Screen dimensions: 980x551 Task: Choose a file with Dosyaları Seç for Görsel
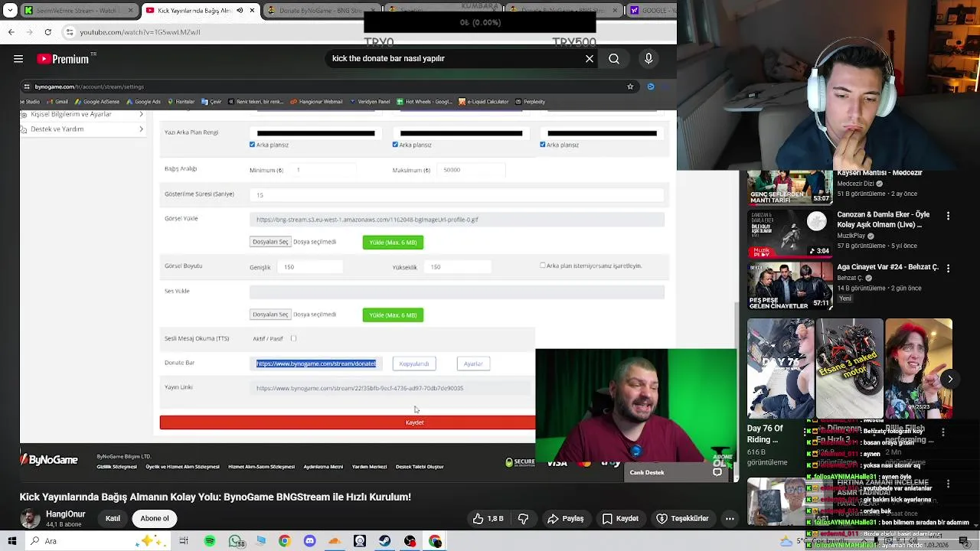(270, 242)
